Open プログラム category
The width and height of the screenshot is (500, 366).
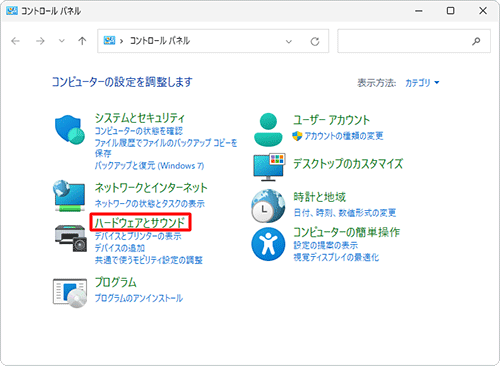point(116,282)
